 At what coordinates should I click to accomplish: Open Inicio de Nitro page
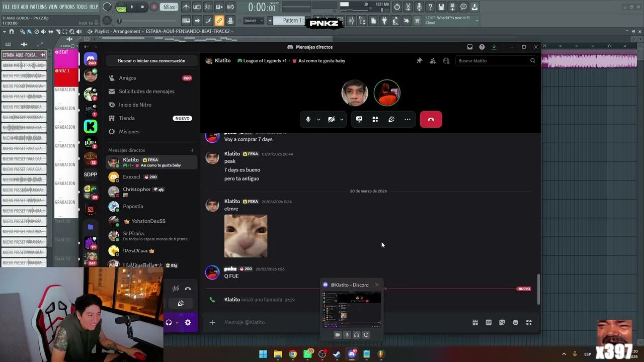[151, 105]
